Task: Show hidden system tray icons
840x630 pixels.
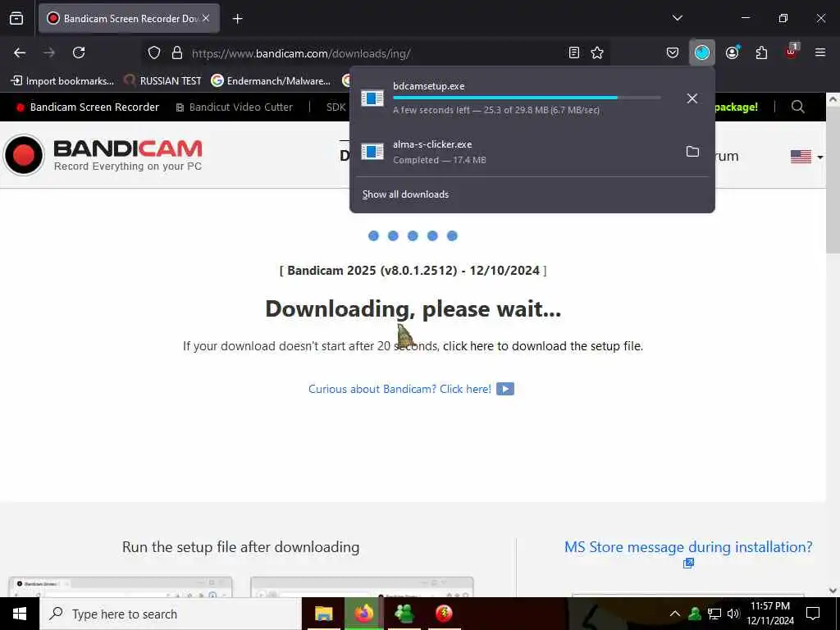Action: tap(675, 614)
